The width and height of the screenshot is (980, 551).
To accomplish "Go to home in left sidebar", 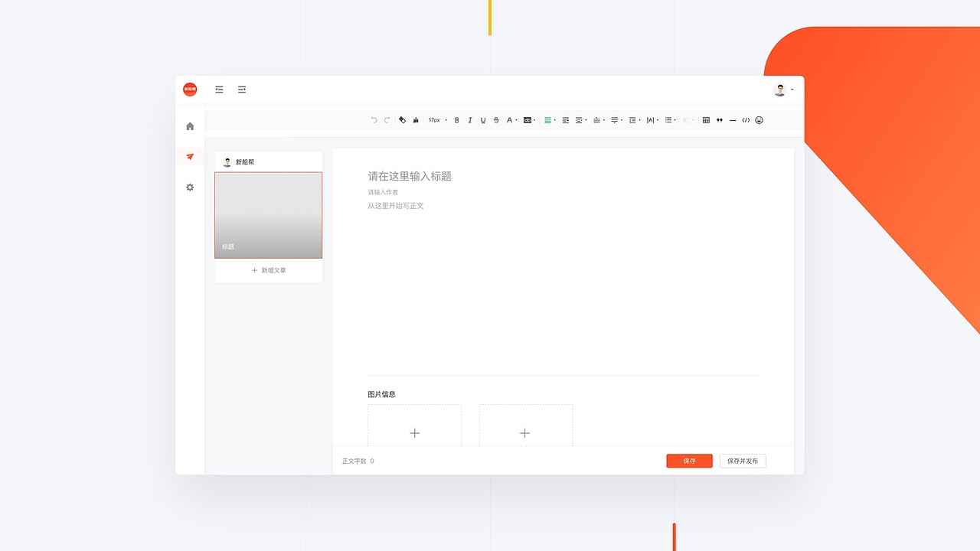I will coord(190,126).
